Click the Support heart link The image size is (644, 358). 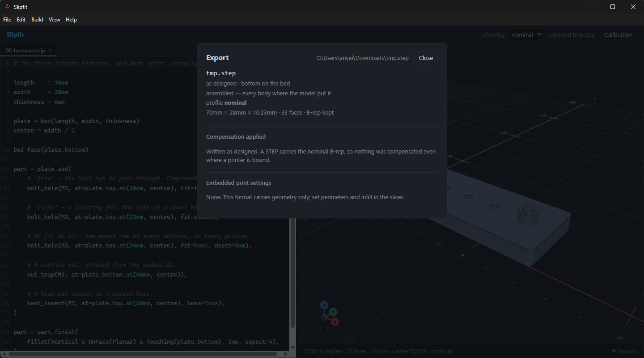click(x=625, y=351)
